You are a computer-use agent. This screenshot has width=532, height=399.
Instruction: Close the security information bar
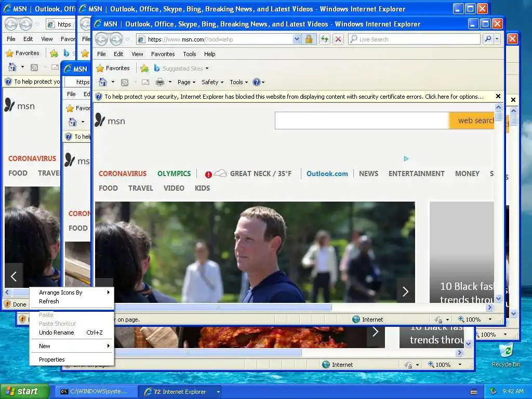(498, 96)
